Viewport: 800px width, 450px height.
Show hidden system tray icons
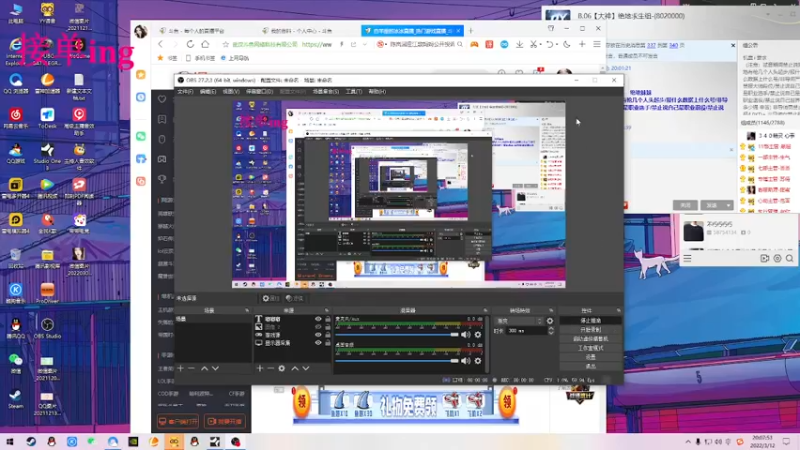pos(688,442)
